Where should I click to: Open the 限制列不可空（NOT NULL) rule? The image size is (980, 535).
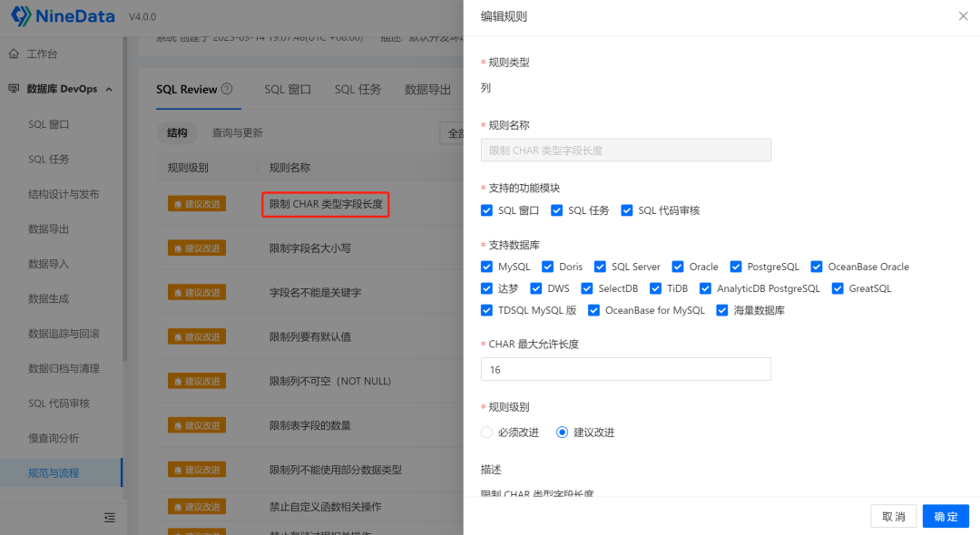330,381
